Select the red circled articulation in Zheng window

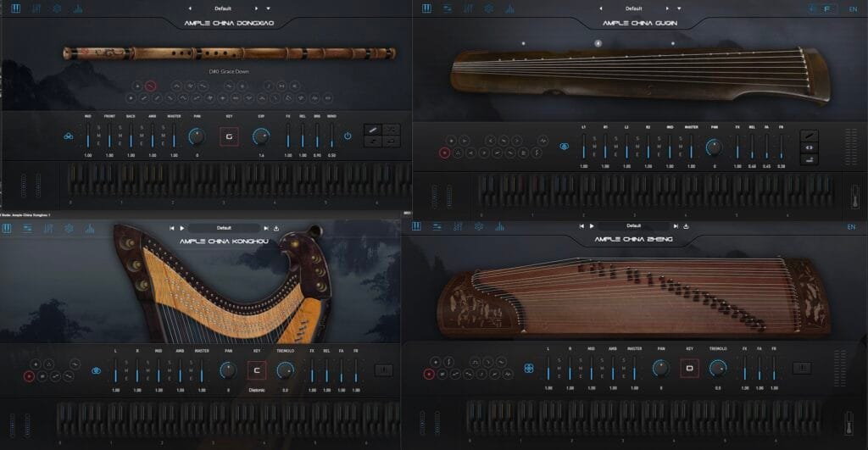coord(428,375)
